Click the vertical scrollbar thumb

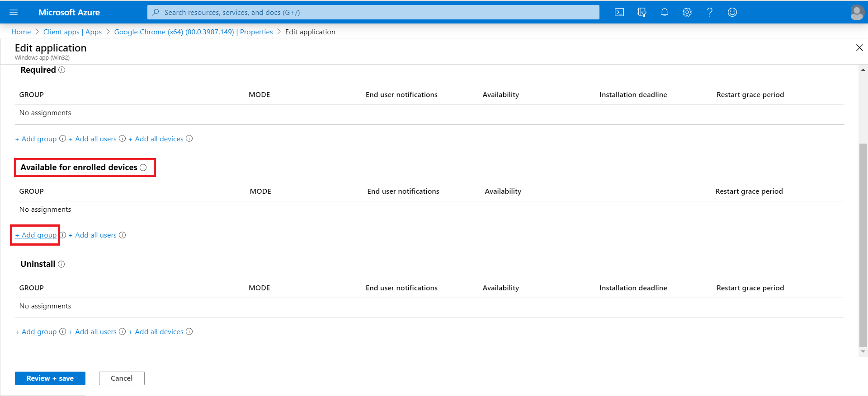(863, 245)
